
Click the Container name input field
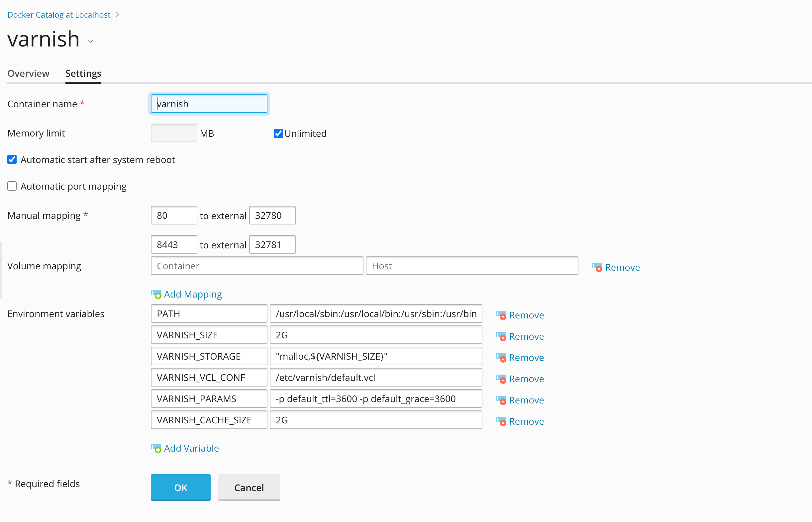click(x=209, y=104)
